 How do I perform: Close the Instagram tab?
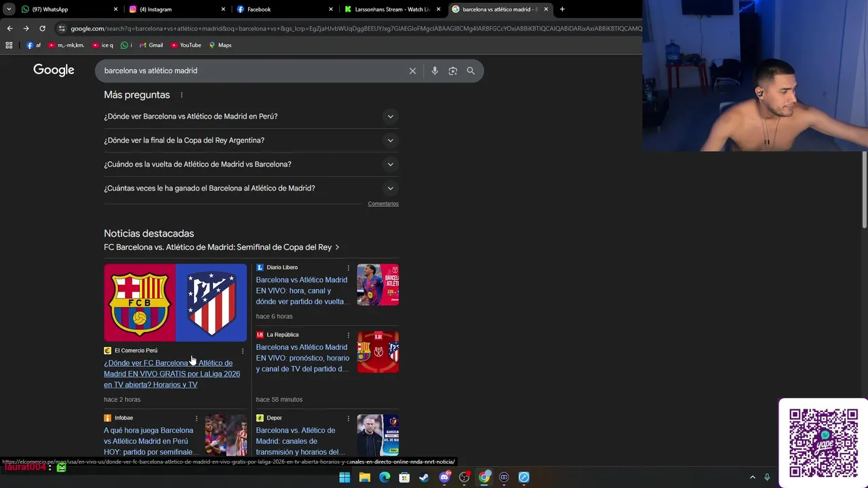(223, 9)
